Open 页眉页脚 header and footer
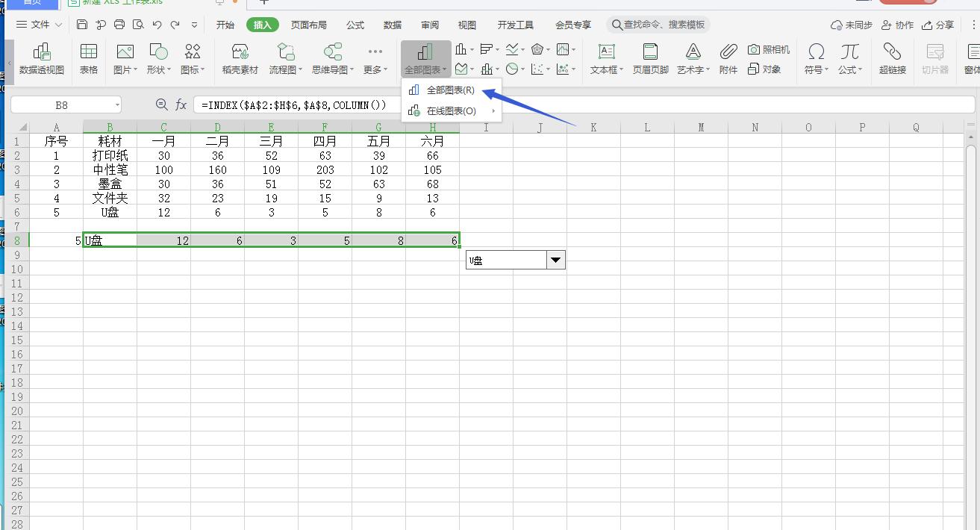 coord(650,58)
